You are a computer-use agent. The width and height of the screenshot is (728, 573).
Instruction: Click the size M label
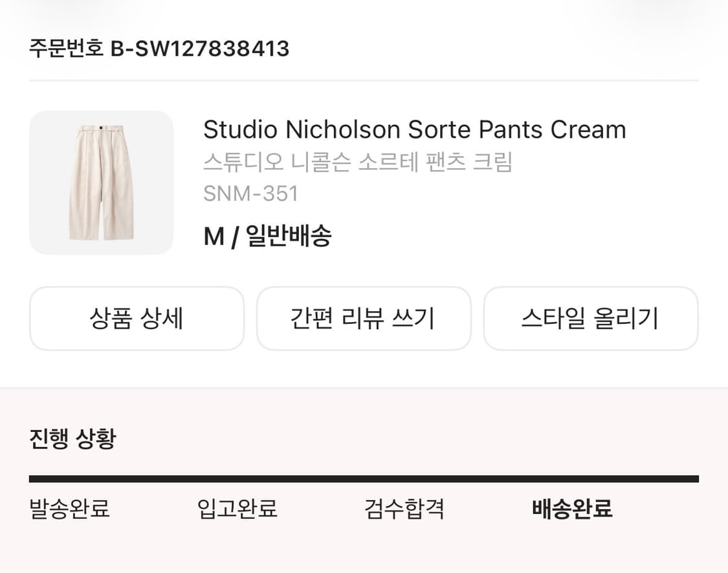click(x=214, y=237)
